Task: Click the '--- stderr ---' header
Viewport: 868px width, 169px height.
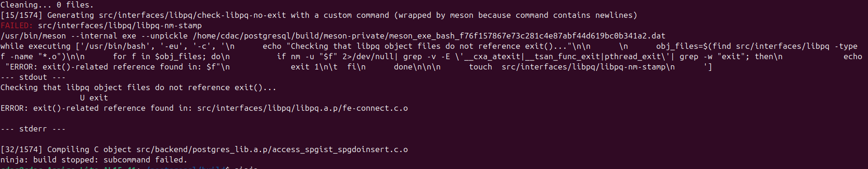Action: pos(33,129)
